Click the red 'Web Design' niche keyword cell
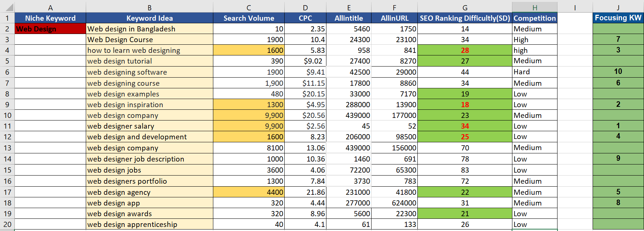Image resolution: width=644 pixels, height=231 pixels. pos(50,29)
